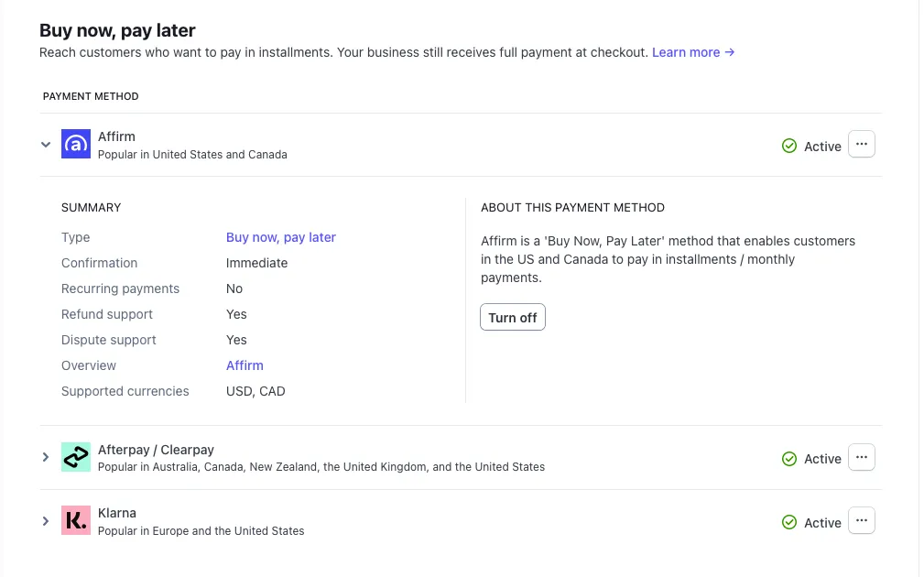Image resolution: width=924 pixels, height=577 pixels.
Task: Open the Buy now, pay later type link
Action: (x=280, y=237)
